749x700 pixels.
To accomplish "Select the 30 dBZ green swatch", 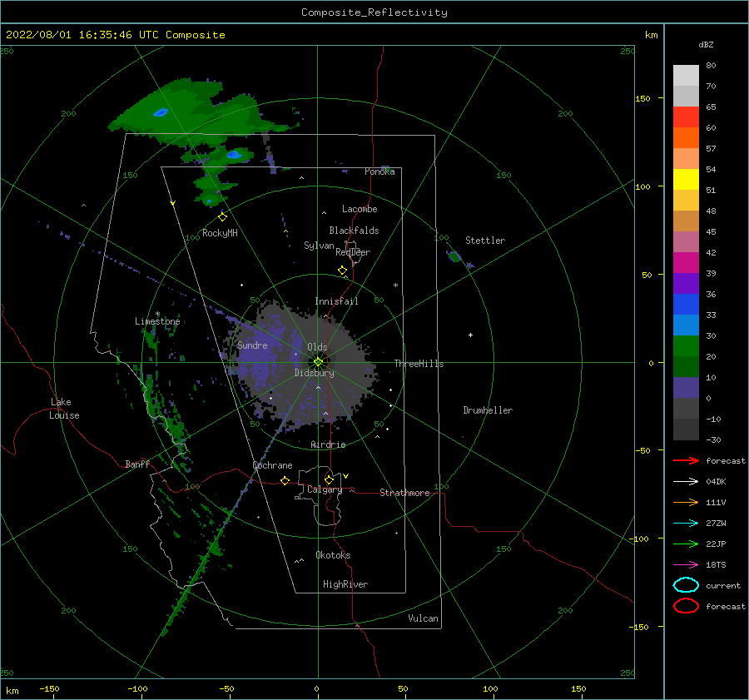I will click(686, 346).
